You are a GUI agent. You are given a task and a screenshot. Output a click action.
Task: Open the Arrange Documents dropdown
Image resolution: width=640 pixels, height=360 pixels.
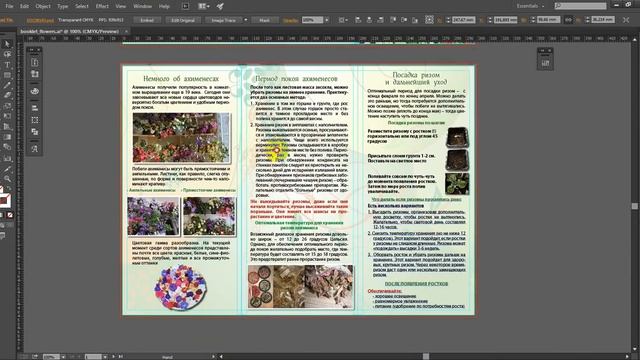(x=204, y=6)
